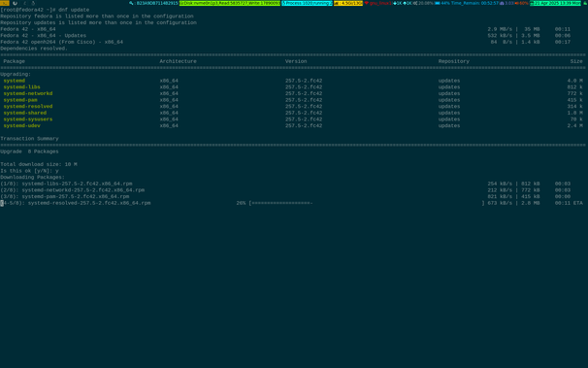This screenshot has width=588, height=368.
Task: Click the volume indicator showing 60%
Action: click(x=522, y=3)
